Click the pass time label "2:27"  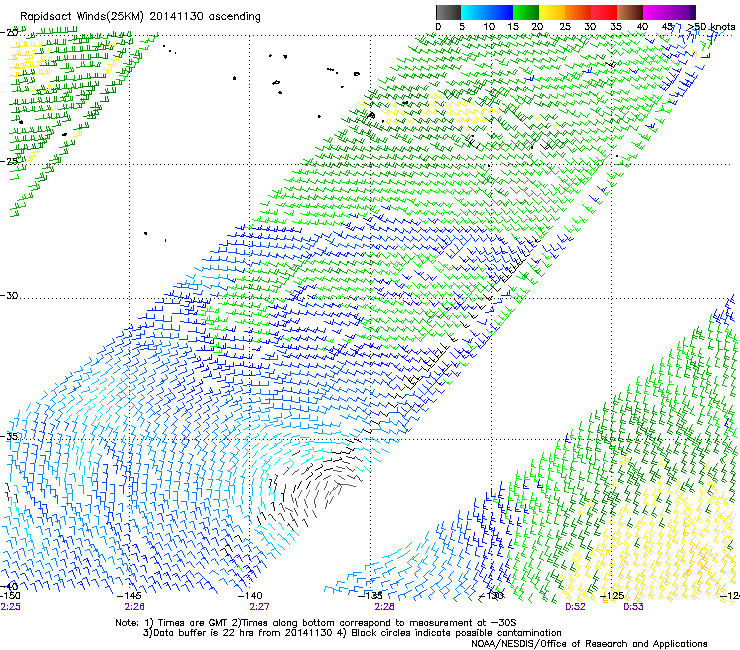coord(259,607)
